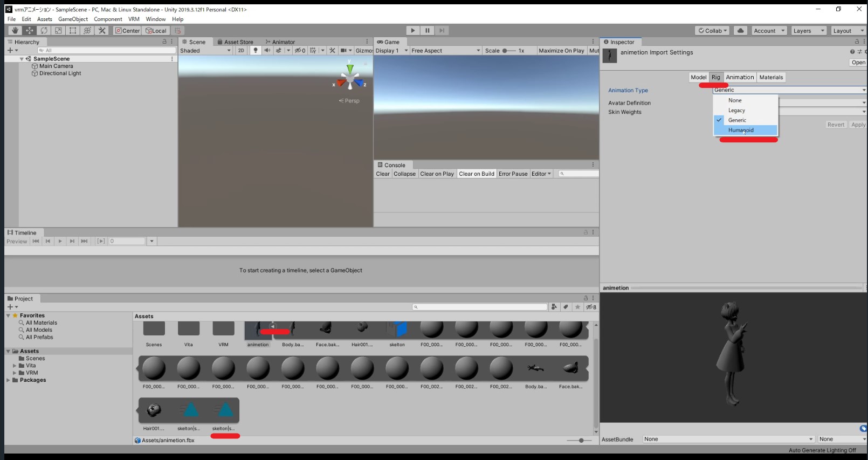The height and width of the screenshot is (460, 868).
Task: Toggle Center pivot mode
Action: coord(127,31)
